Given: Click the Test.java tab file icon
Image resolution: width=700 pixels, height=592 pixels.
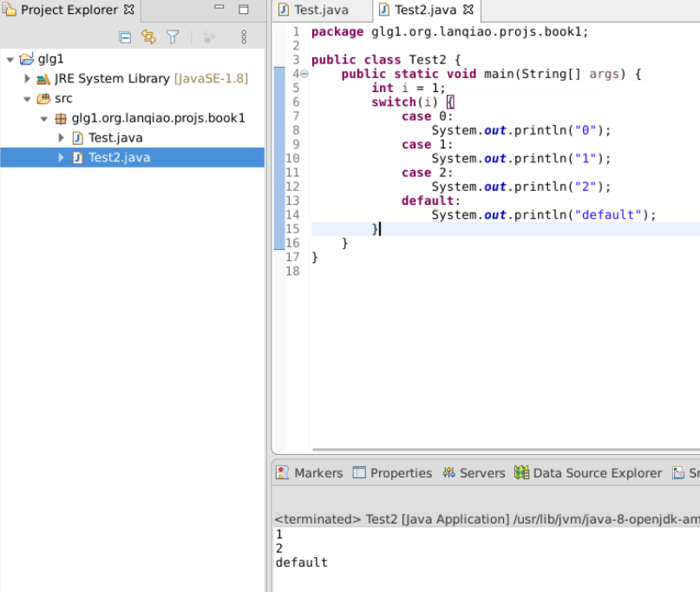Looking at the screenshot, I should tap(284, 10).
